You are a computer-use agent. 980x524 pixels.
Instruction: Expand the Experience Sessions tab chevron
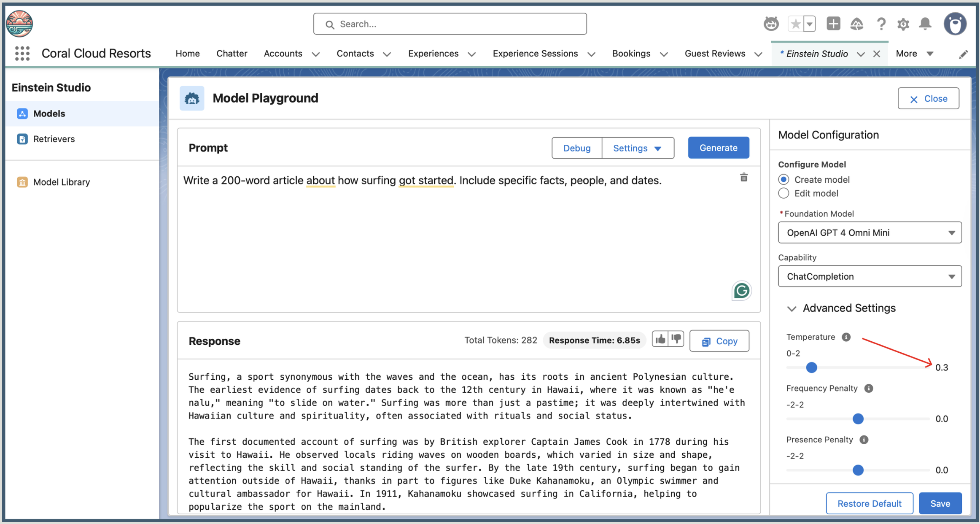[x=591, y=54]
